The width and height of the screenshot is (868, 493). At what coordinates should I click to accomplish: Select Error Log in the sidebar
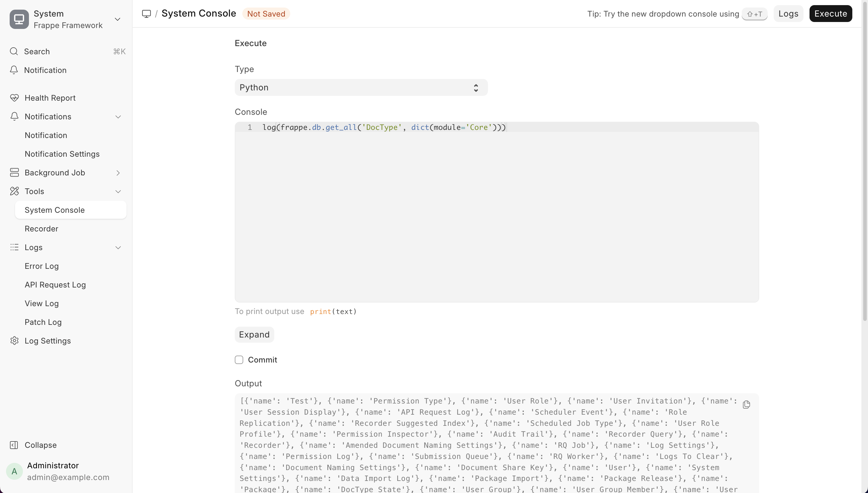[42, 266]
